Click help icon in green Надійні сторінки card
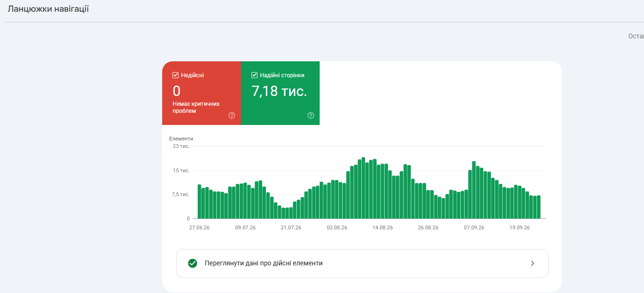This screenshot has height=293, width=644. (311, 116)
